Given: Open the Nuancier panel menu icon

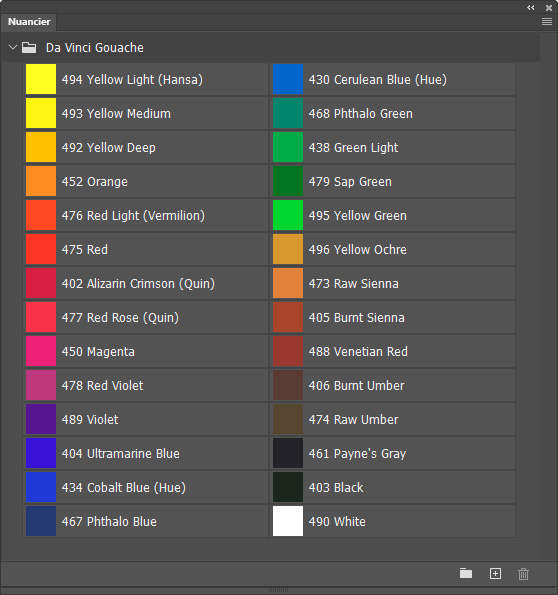Looking at the screenshot, I should pyautogui.click(x=547, y=22).
